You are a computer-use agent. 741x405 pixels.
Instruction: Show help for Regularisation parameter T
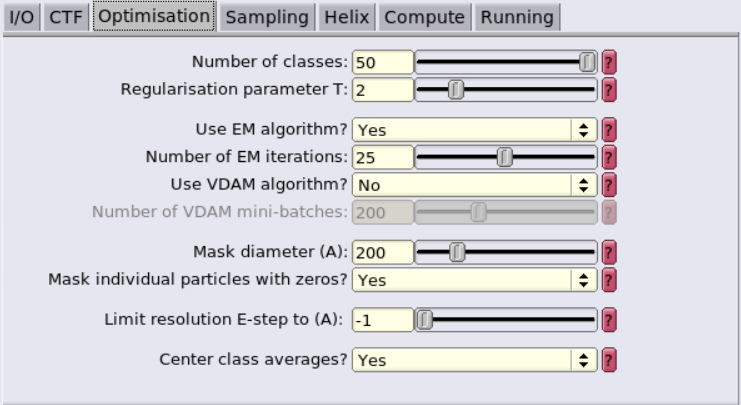pyautogui.click(x=609, y=90)
